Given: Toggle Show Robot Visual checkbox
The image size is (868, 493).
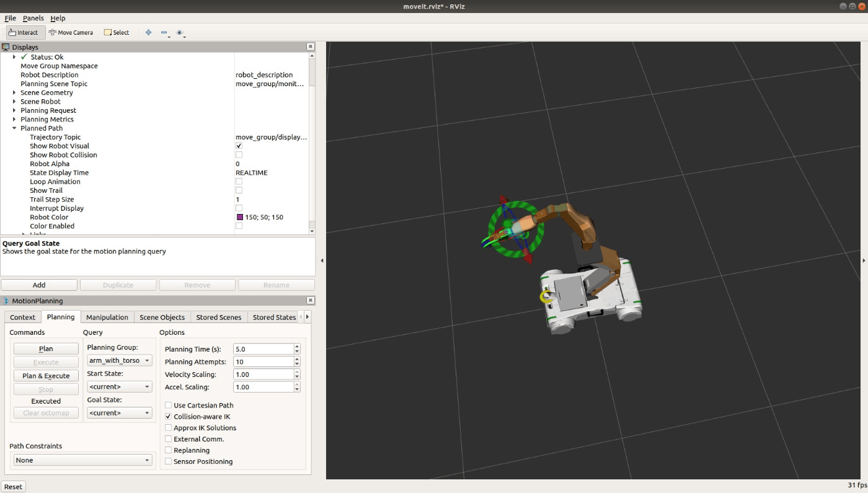Looking at the screenshot, I should tap(239, 146).
